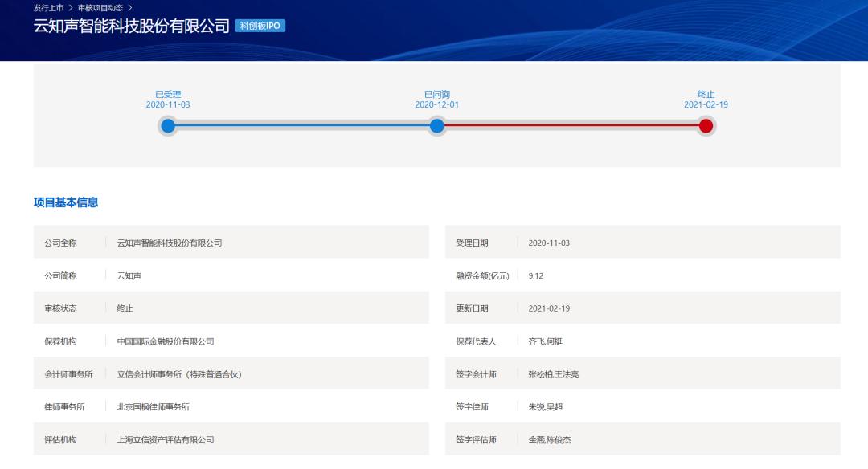
Task: Select law firm 北京国枫律师事务所
Action: click(154, 406)
